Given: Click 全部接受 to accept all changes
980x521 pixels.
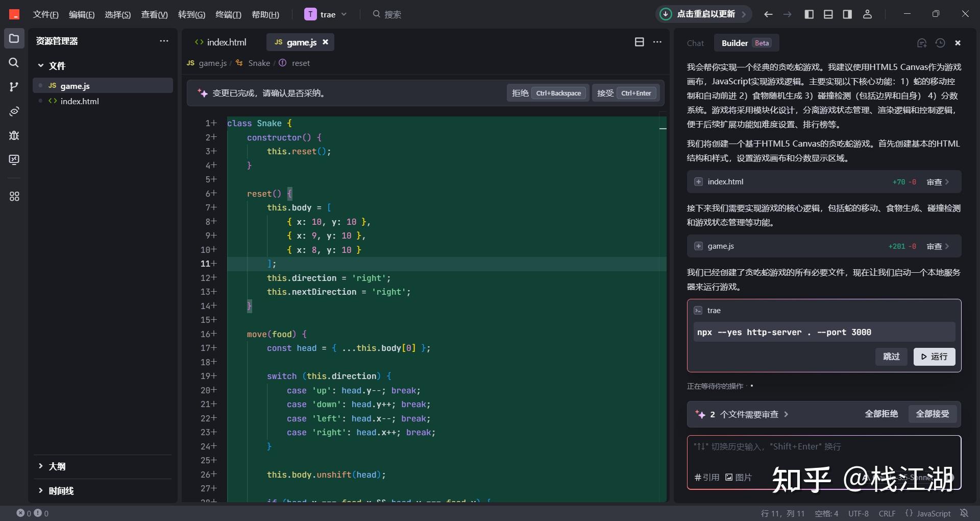Looking at the screenshot, I should tap(932, 414).
